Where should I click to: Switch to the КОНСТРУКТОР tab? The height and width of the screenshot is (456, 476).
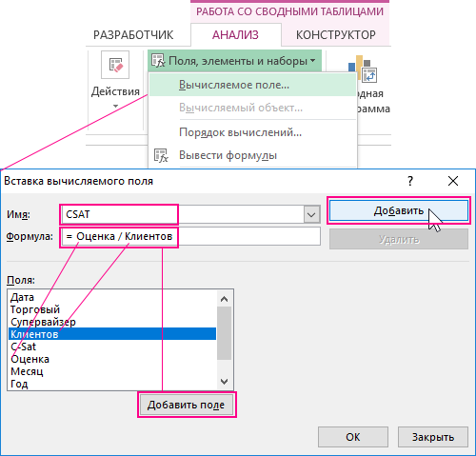pyautogui.click(x=336, y=35)
